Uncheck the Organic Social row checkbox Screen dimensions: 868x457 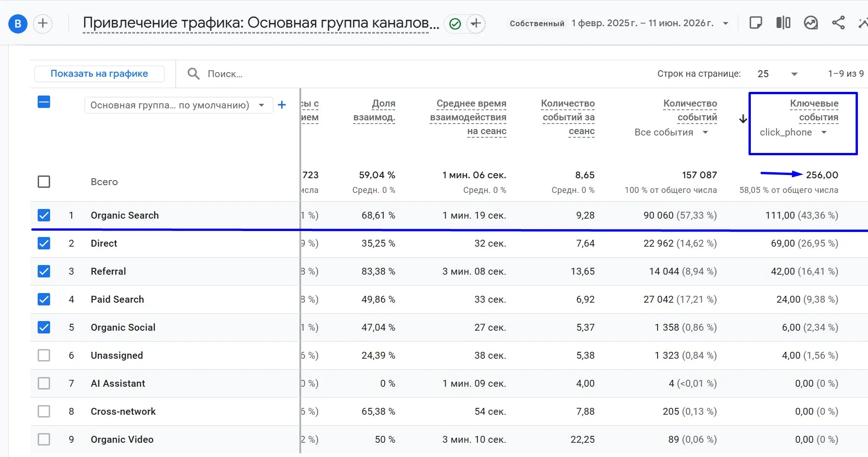tap(44, 327)
